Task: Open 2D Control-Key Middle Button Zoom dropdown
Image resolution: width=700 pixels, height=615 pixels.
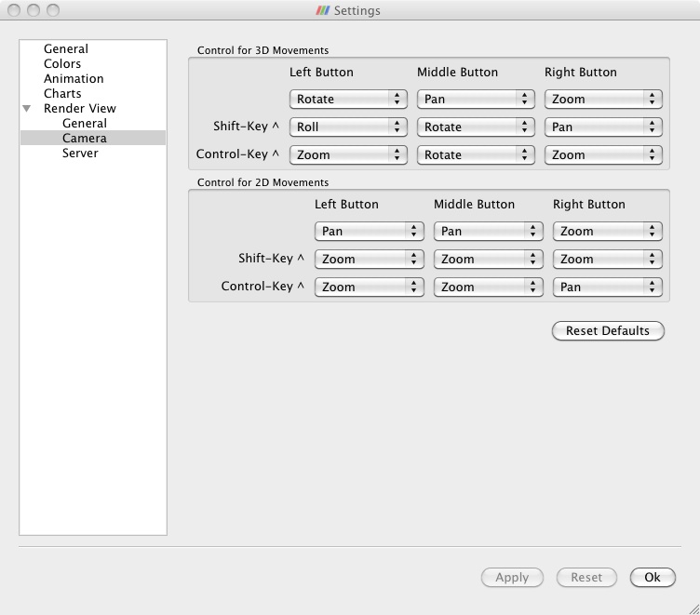Action: tap(489, 287)
